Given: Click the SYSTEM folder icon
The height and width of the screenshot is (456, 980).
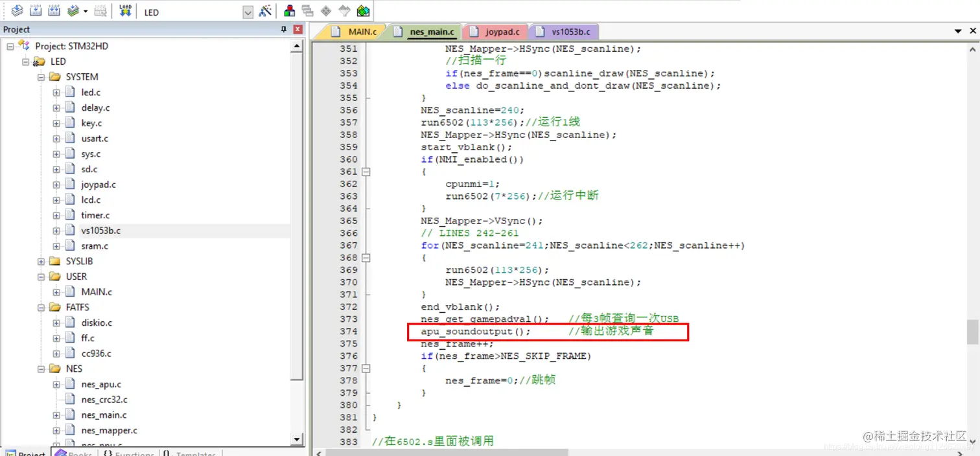Looking at the screenshot, I should tap(55, 77).
